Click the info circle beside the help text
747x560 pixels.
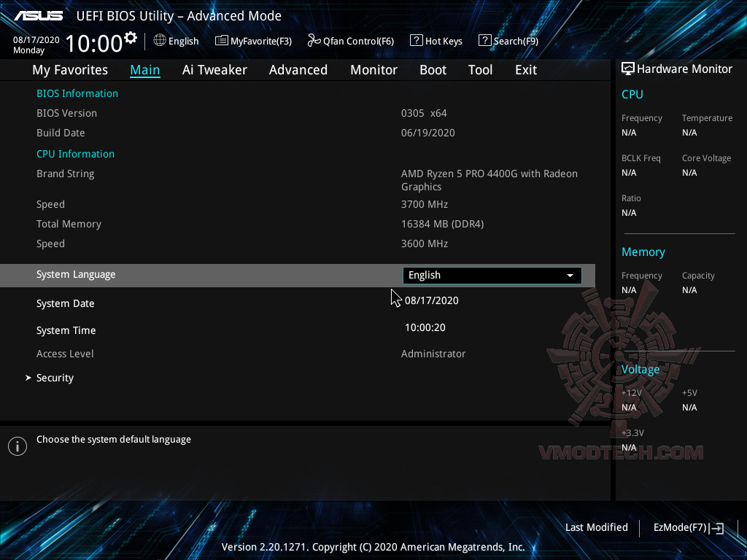pyautogui.click(x=17, y=446)
